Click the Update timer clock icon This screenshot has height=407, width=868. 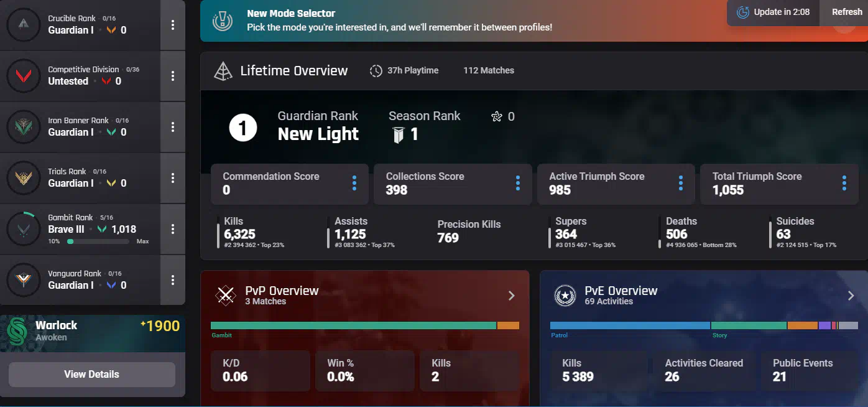pyautogui.click(x=743, y=12)
